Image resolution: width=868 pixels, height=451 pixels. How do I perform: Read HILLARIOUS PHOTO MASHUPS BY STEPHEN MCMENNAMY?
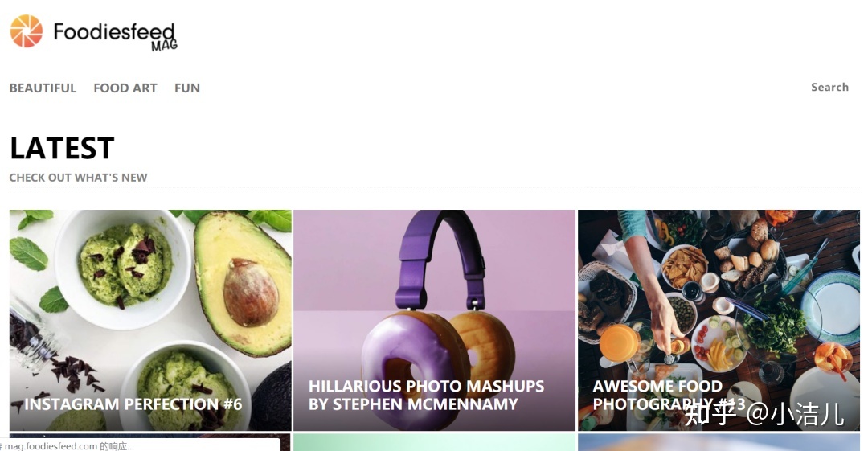tap(426, 395)
